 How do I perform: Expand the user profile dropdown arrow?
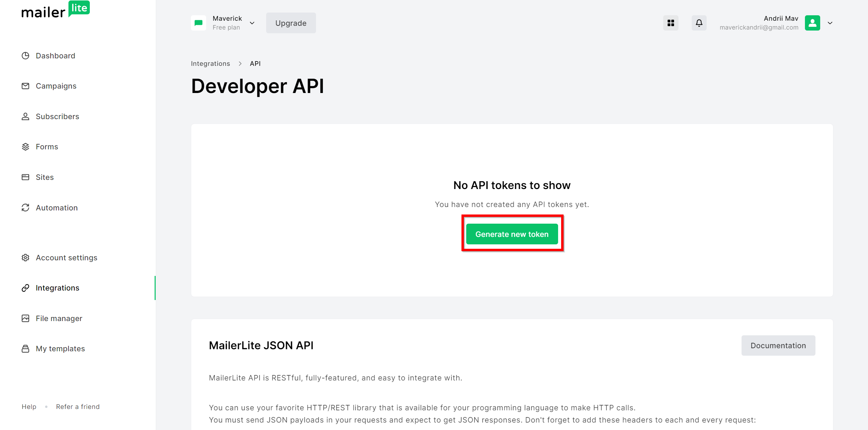(x=830, y=23)
